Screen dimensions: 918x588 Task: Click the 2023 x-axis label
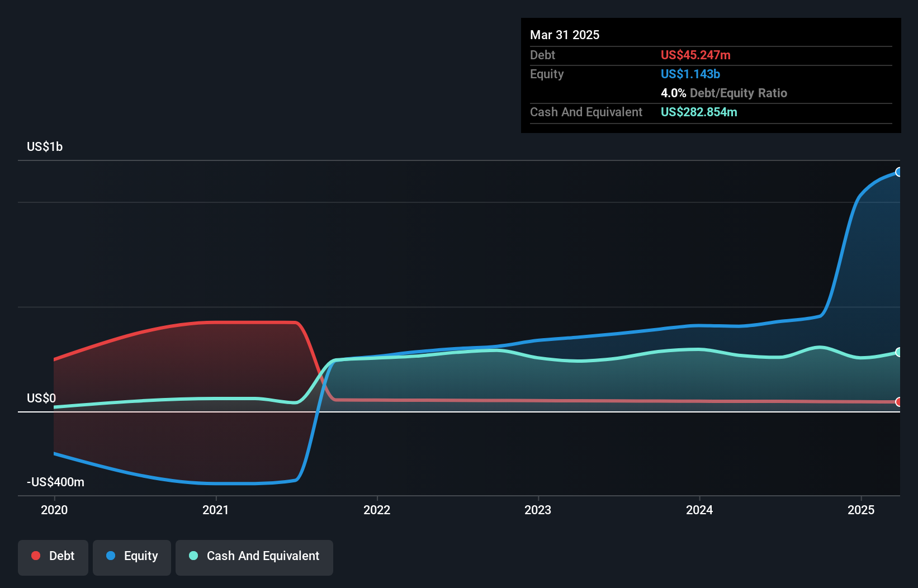coord(538,510)
